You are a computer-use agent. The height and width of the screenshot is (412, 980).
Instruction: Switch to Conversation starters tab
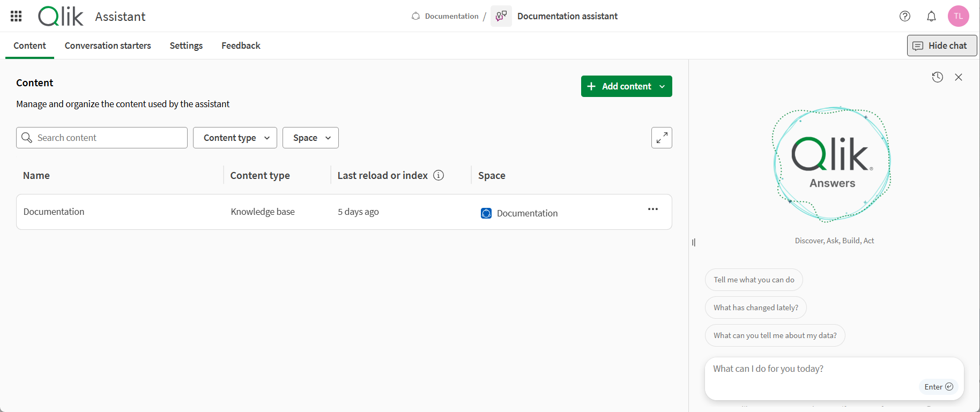108,46
